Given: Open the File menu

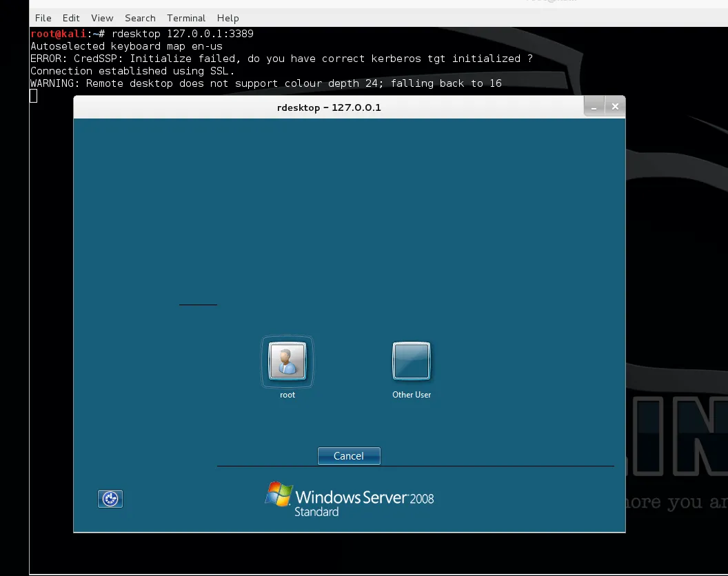Looking at the screenshot, I should pyautogui.click(x=43, y=18).
